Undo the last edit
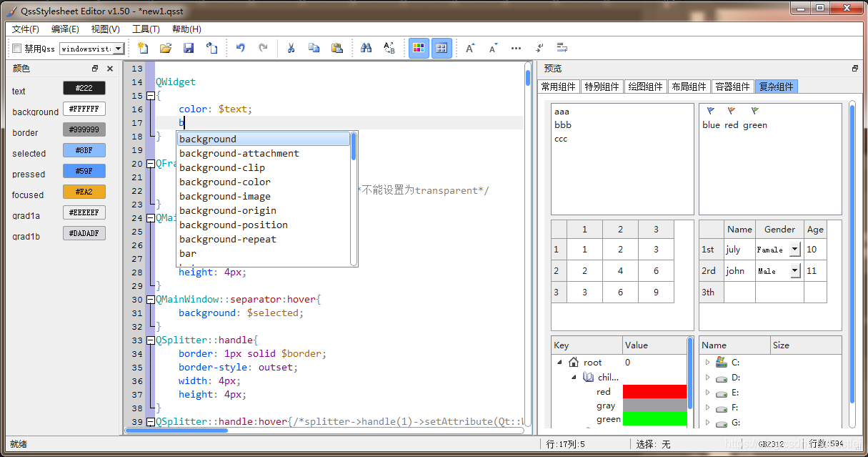868x457 pixels. click(241, 48)
